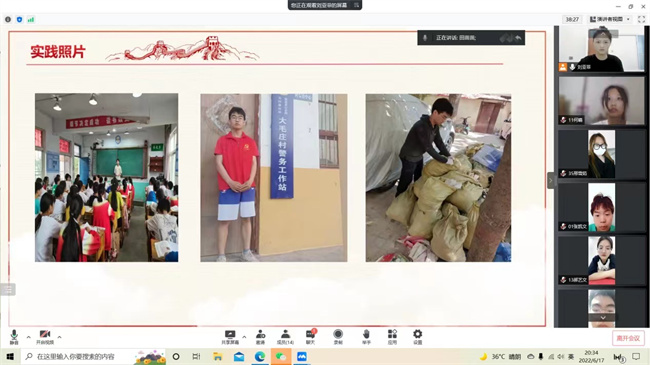Screen dimensions: 650x365
Task: Start recording the meeting
Action: click(338, 337)
